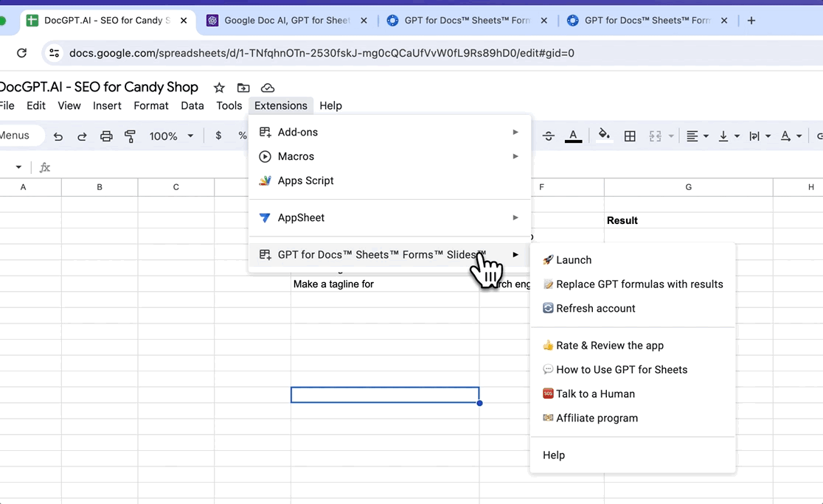Expand text wrapping dropdown arrow

[768, 136]
